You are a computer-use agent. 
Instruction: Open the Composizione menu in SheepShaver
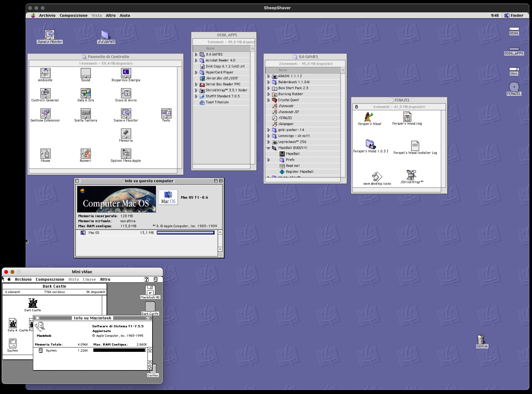click(x=74, y=16)
